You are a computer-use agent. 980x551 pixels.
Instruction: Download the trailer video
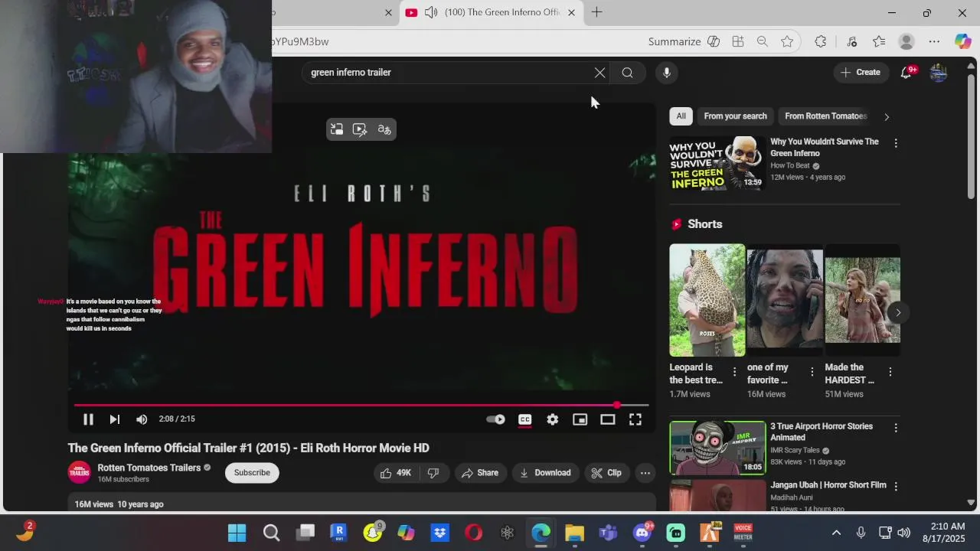[x=545, y=473]
